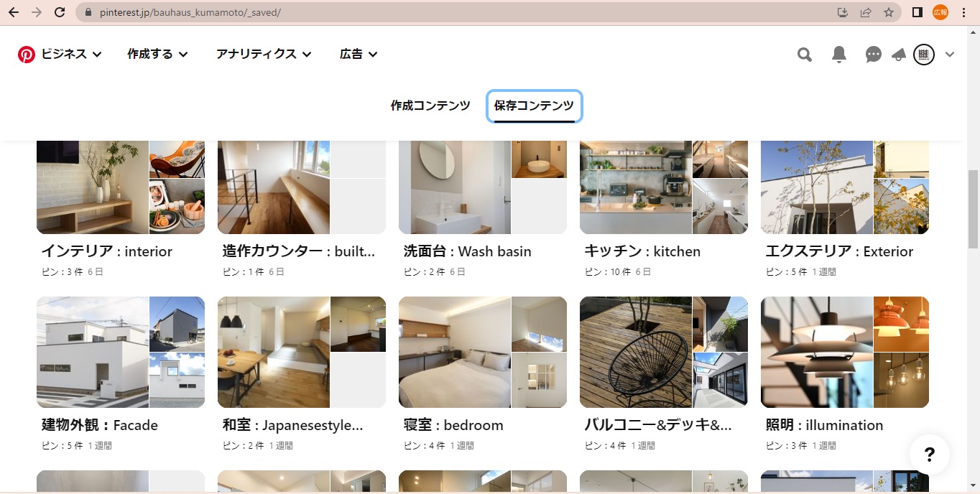Reload the page with refresh icon
Viewport: 980px width, 494px height.
click(60, 12)
